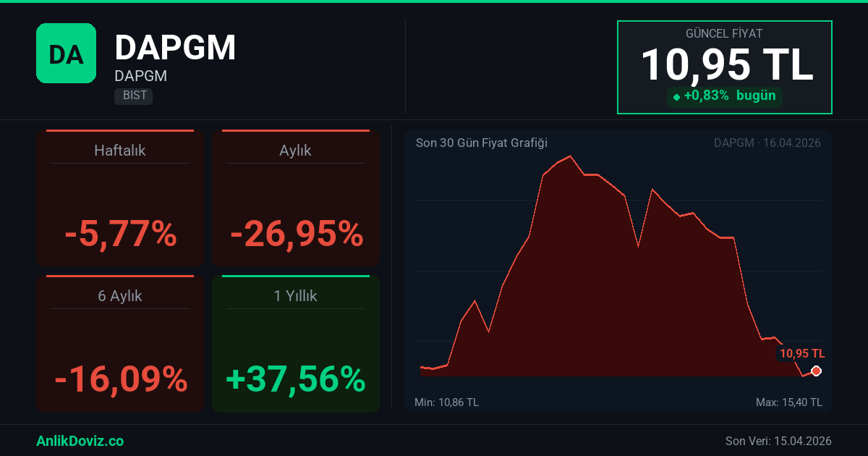Click the green dot in today's change badge
Screen dimensions: 868x456
[x=676, y=96]
